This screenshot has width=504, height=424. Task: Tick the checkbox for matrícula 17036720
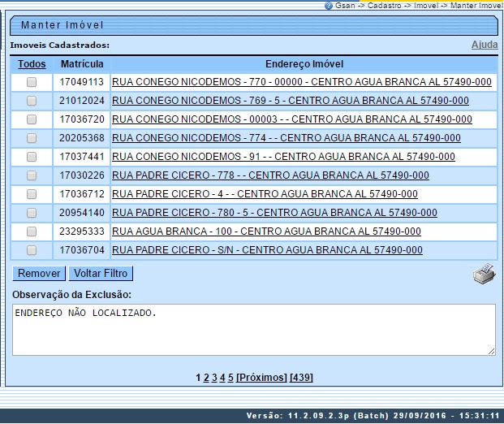(x=32, y=119)
